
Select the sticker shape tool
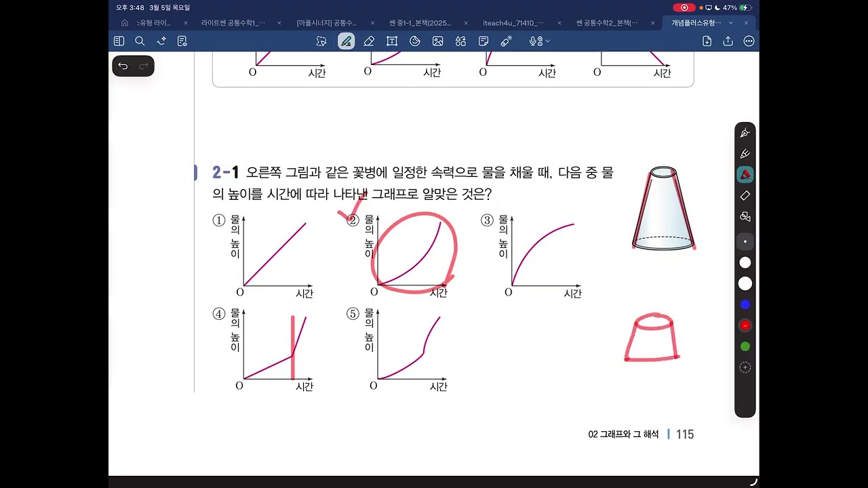[x=415, y=41]
